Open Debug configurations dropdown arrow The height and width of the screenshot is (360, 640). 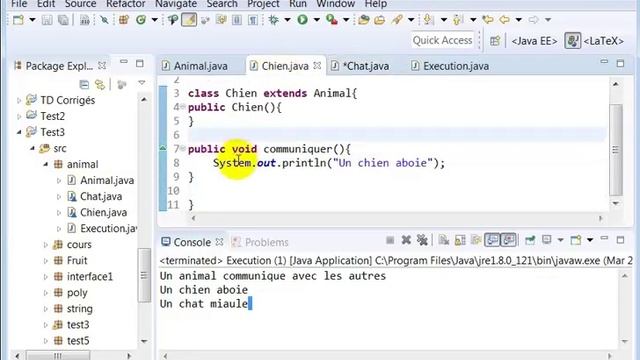(x=287, y=20)
